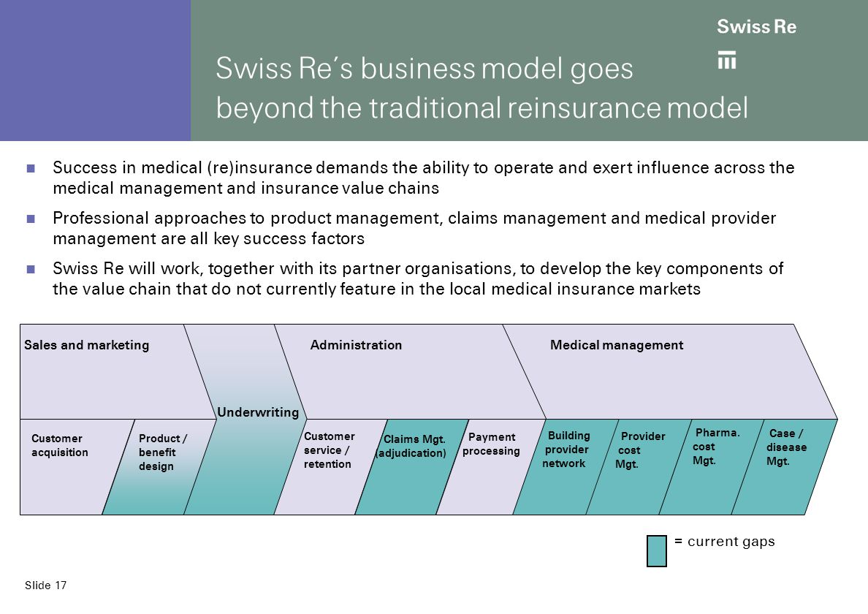Click the bullet beginning "Professional approaches to product management"
The image size is (868, 614).
point(414,228)
